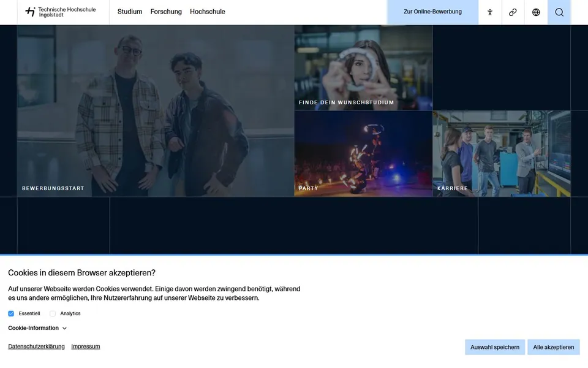
Task: Click Auswahl speichern button
Action: [495, 347]
